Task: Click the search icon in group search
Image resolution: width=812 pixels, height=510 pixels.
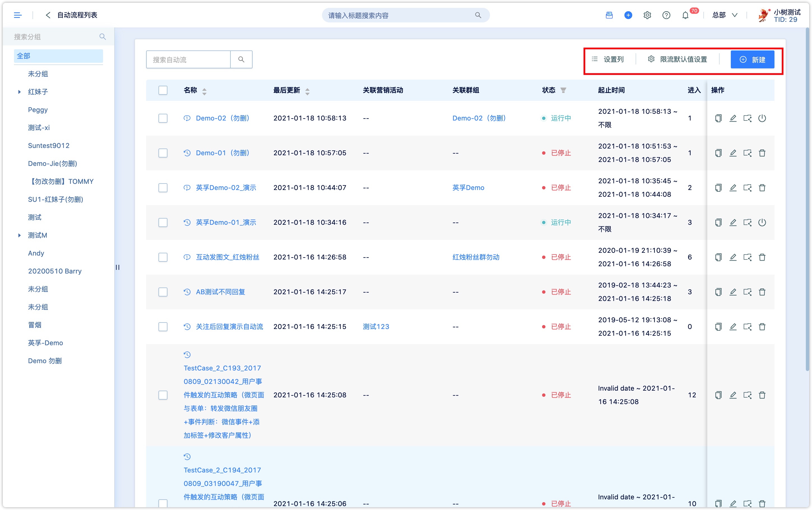Action: 102,37
